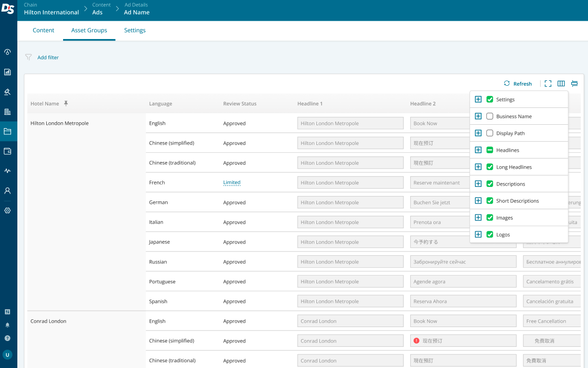Viewport: 588px width, 368px height.
Task: Sort by Language column header
Action: 160,104
